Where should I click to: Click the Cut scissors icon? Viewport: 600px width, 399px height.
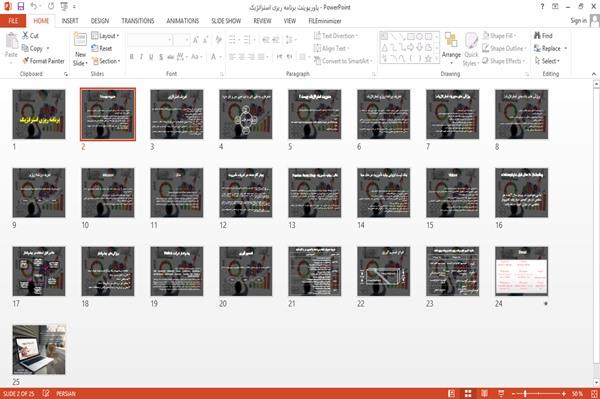click(x=25, y=36)
